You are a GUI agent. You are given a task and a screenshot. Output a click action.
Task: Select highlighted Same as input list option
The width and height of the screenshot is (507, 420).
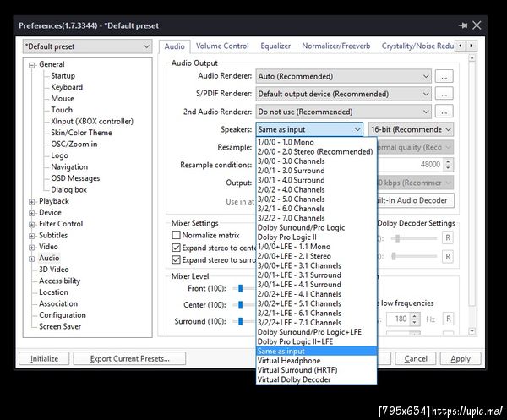(x=316, y=352)
